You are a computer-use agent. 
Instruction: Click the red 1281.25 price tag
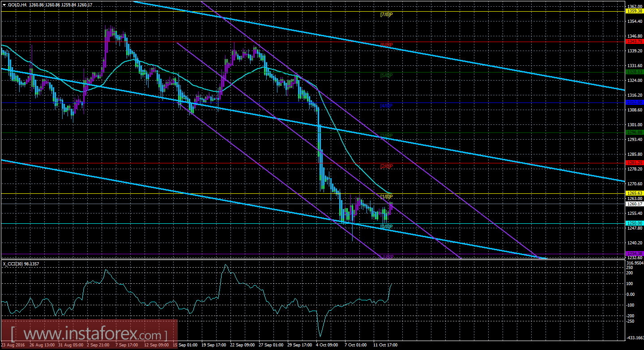click(634, 163)
